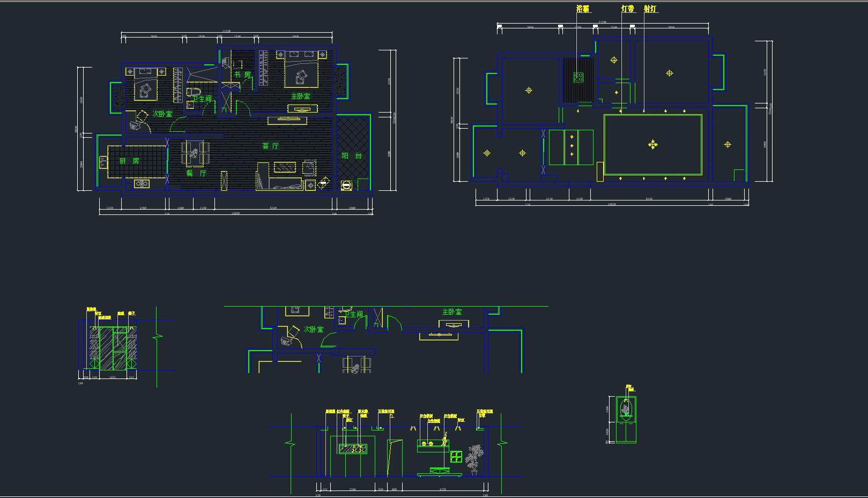Click the 灯带 light strip annotation label
The width and height of the screenshot is (868, 498).
tap(627, 9)
